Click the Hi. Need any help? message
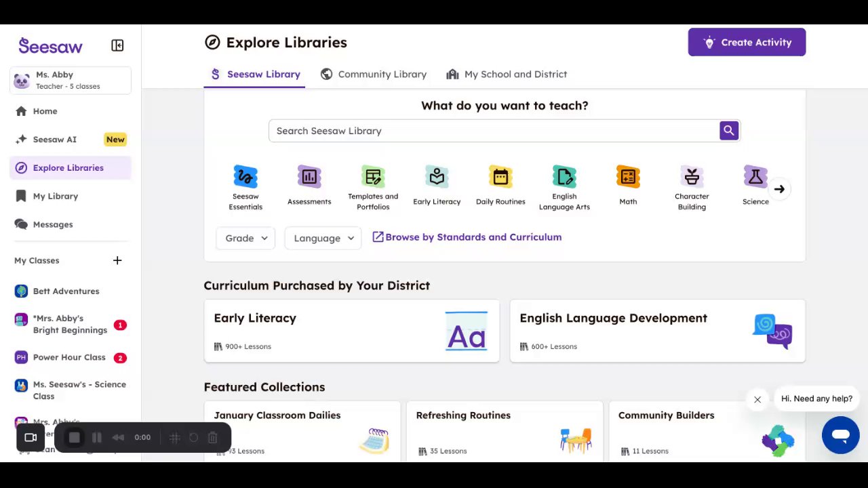This screenshot has height=488, width=868. click(816, 399)
